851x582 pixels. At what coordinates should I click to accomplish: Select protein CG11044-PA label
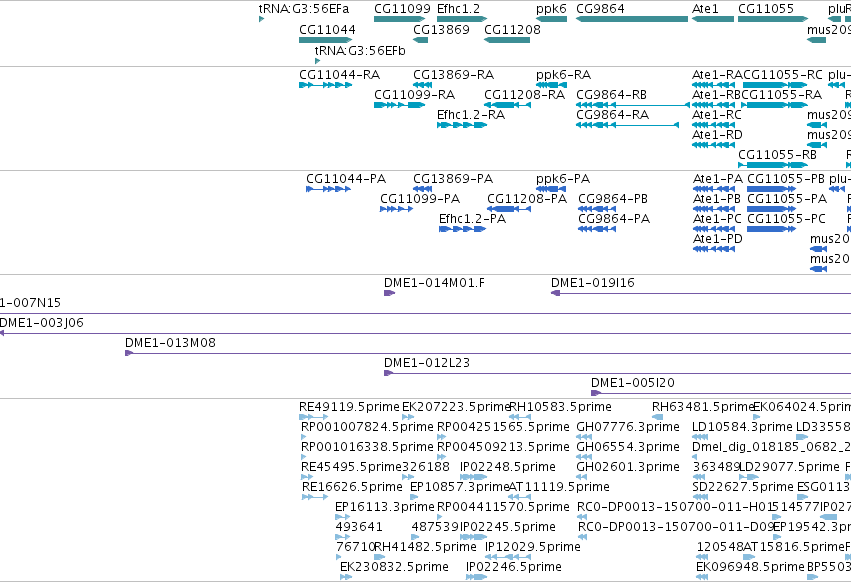click(x=346, y=179)
